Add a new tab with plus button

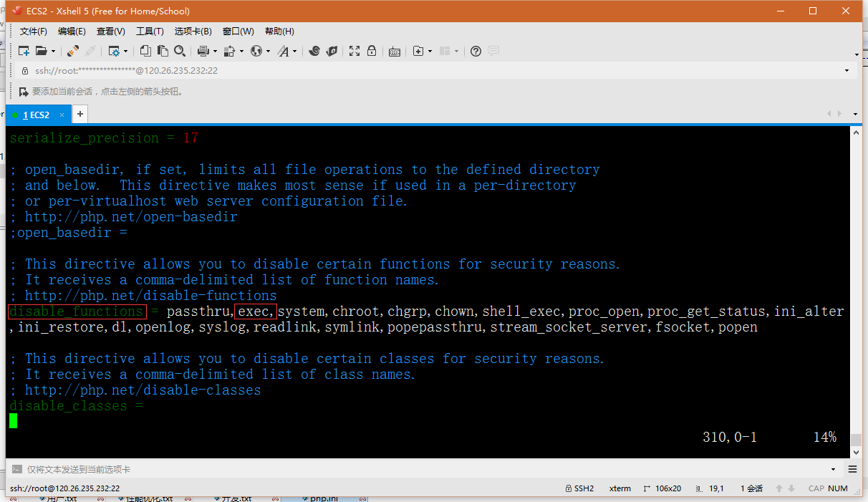click(x=80, y=114)
